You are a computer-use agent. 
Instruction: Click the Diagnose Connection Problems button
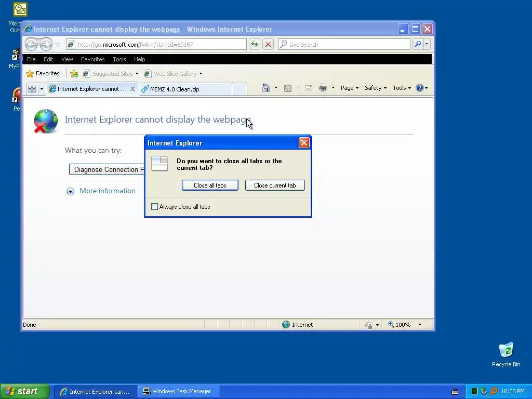107,169
